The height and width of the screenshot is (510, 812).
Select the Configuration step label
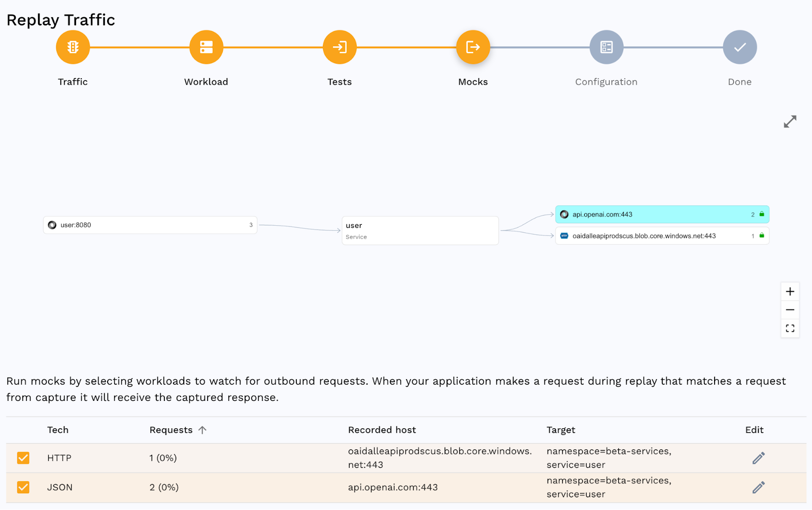pyautogui.click(x=606, y=82)
